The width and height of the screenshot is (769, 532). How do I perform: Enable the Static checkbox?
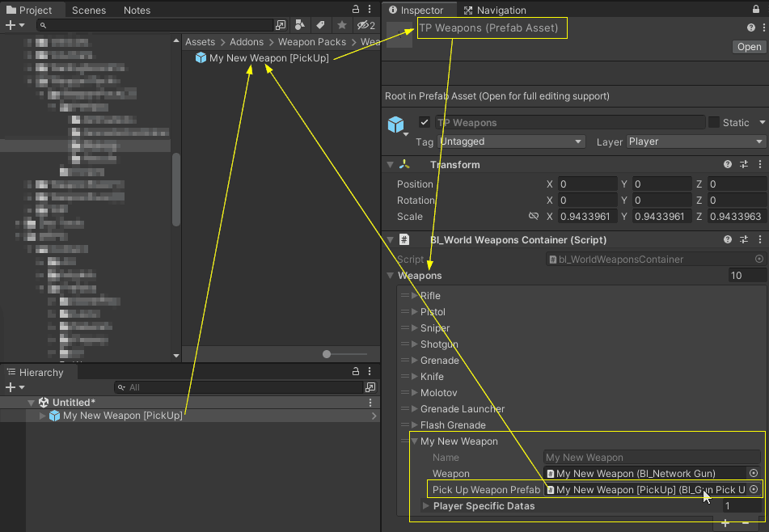coord(714,123)
